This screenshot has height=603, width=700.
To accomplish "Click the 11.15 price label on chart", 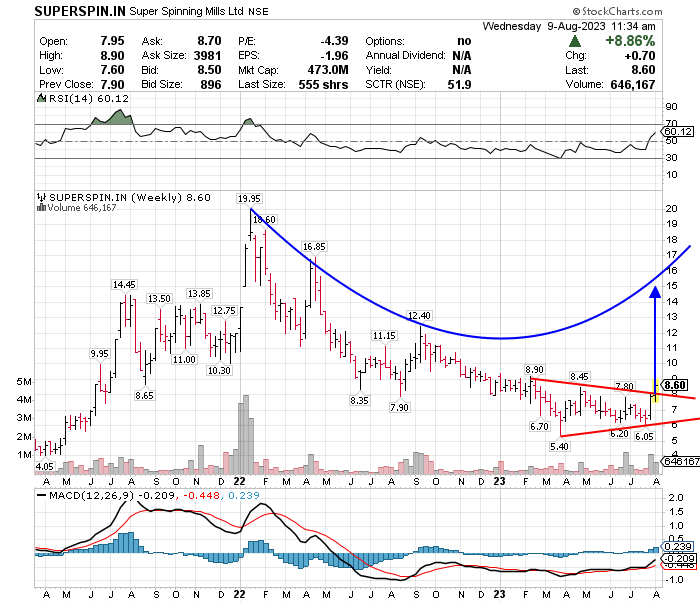I will click(384, 336).
